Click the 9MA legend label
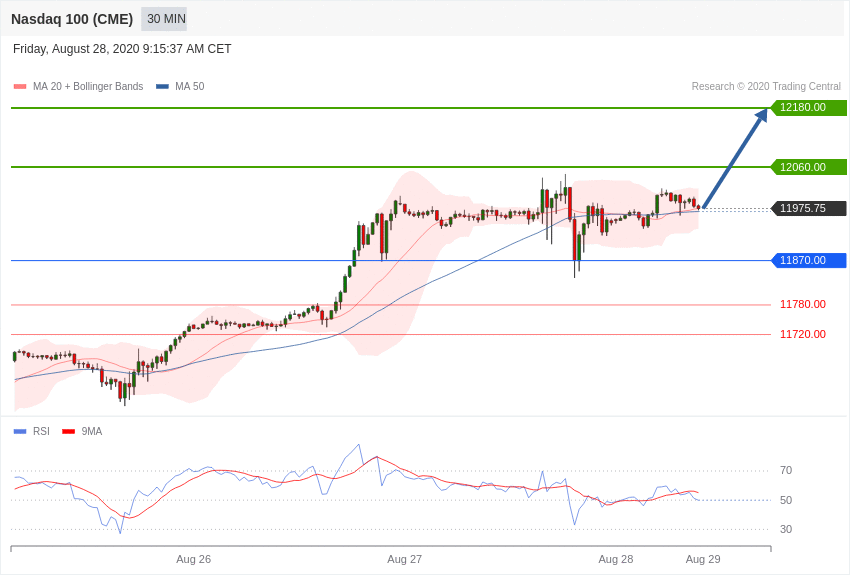The image size is (850, 576). point(92,431)
